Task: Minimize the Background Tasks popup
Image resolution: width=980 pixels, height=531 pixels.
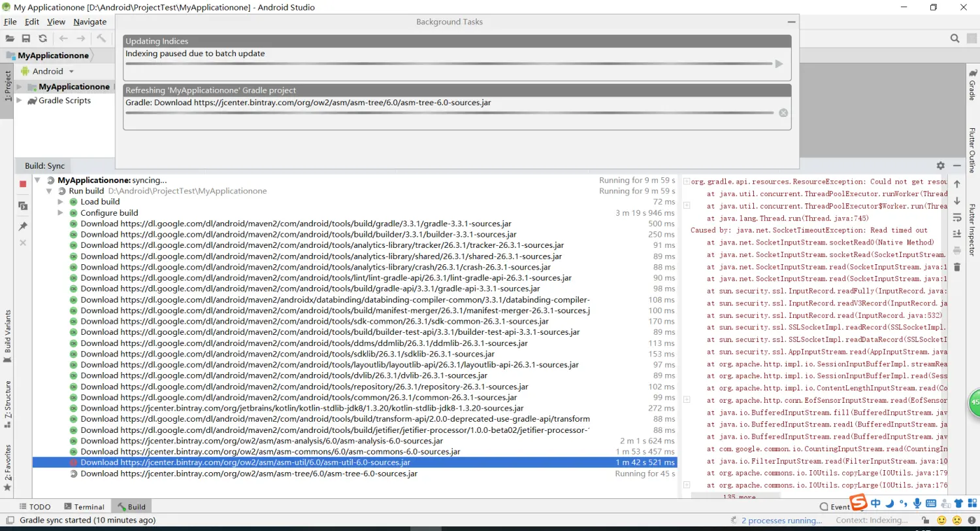Action: (792, 22)
